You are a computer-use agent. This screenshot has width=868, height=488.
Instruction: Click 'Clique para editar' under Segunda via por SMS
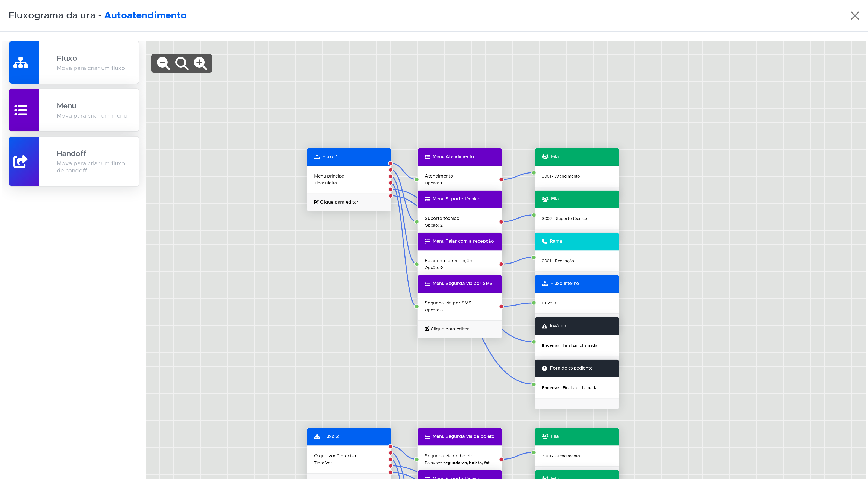click(447, 329)
